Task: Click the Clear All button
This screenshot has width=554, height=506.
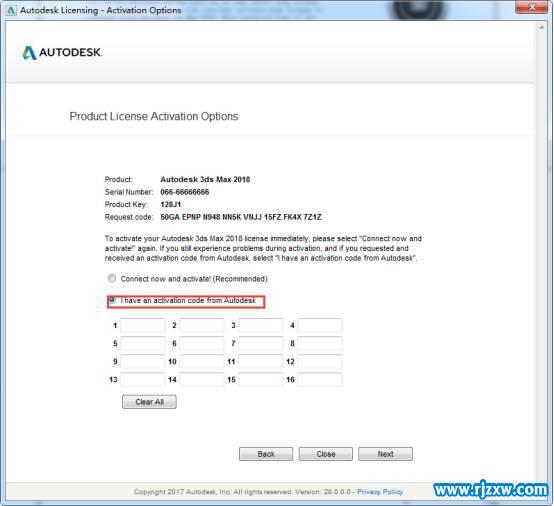Action: tap(149, 402)
